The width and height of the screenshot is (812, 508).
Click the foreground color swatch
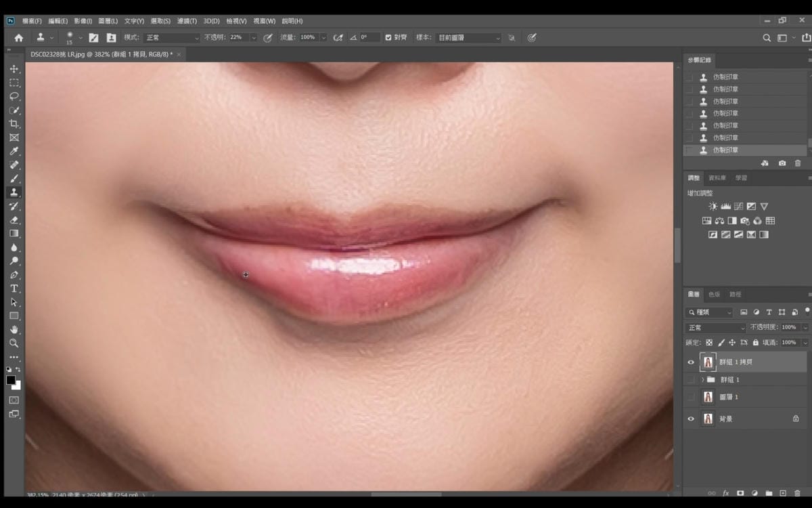tap(11, 380)
